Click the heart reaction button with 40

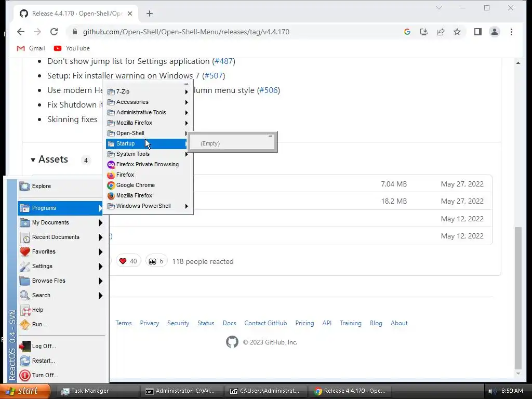pyautogui.click(x=128, y=261)
